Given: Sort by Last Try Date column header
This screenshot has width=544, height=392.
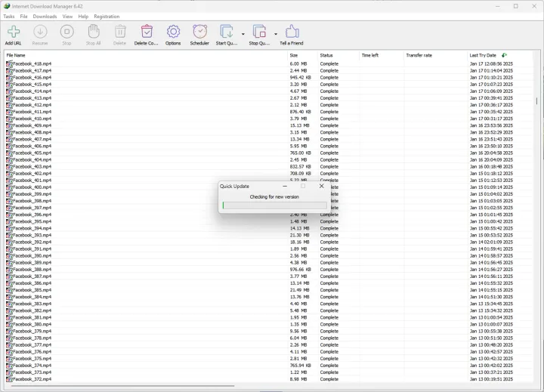Looking at the screenshot, I should click(483, 55).
